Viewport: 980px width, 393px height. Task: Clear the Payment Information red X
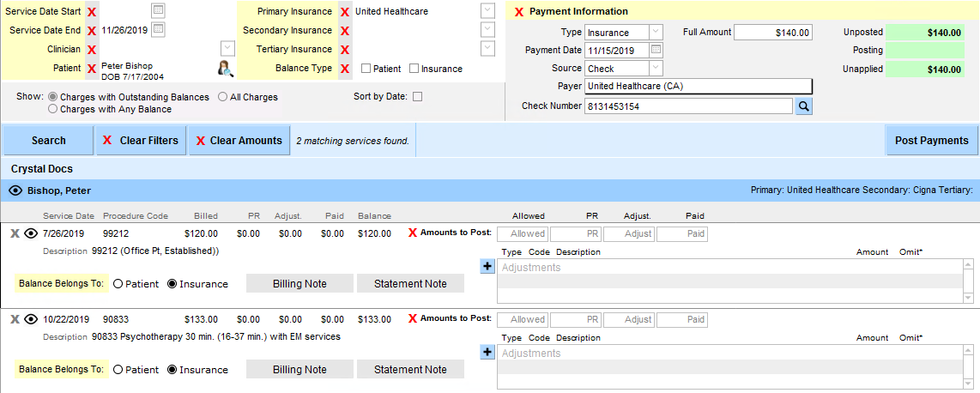[518, 12]
